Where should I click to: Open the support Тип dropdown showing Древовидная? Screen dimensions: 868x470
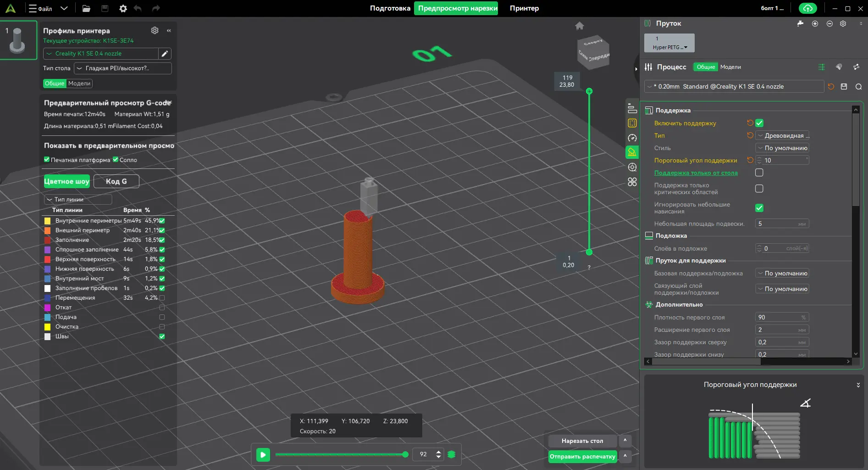782,135
